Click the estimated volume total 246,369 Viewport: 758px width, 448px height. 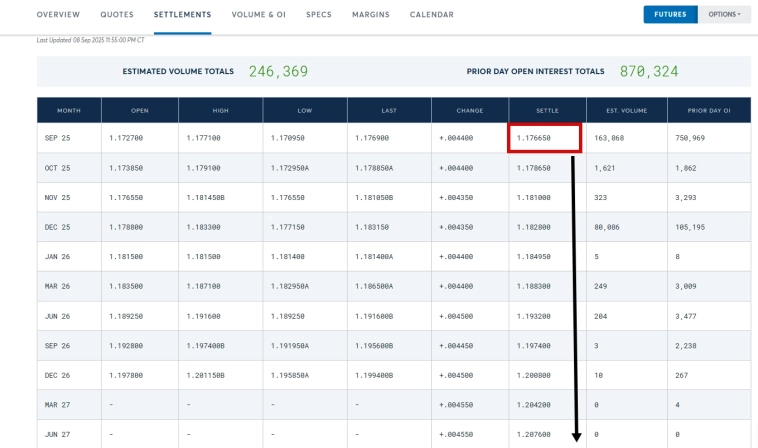(278, 72)
